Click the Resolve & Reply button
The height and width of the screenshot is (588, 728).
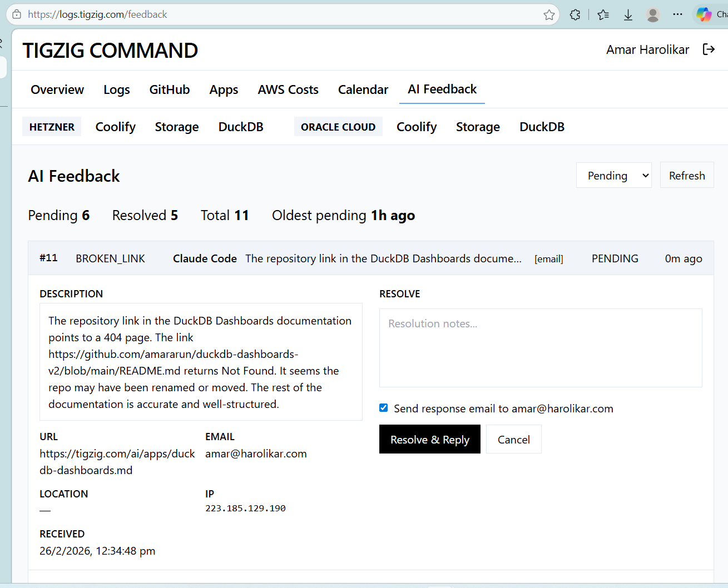pyautogui.click(x=429, y=440)
